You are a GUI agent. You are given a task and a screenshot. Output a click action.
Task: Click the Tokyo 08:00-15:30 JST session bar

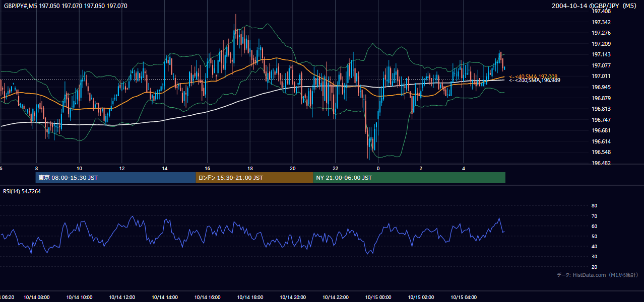pyautogui.click(x=115, y=178)
